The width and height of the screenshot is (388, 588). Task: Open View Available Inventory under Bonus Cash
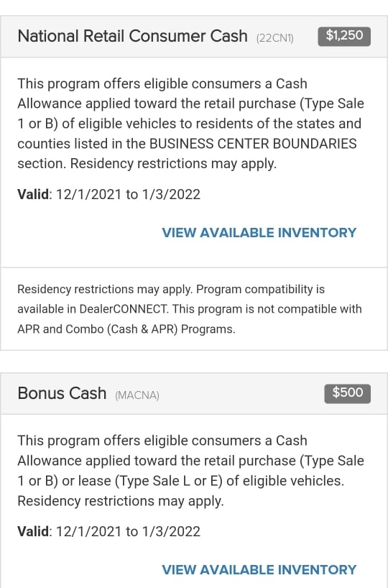[x=259, y=569]
